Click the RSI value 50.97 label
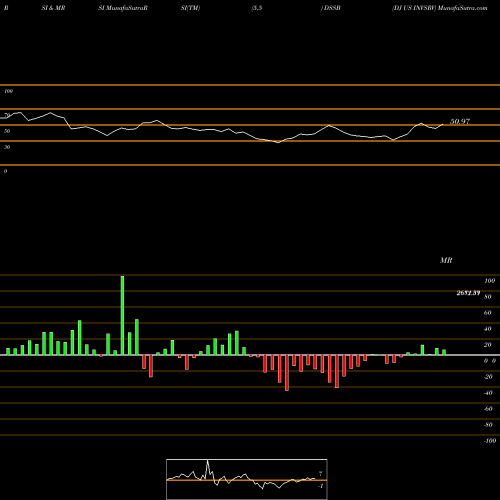This screenshot has height=500, width=500. coord(460,121)
